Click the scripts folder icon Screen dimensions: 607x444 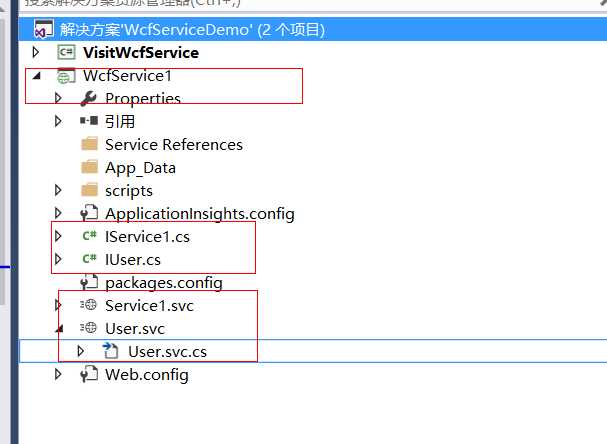tap(90, 190)
